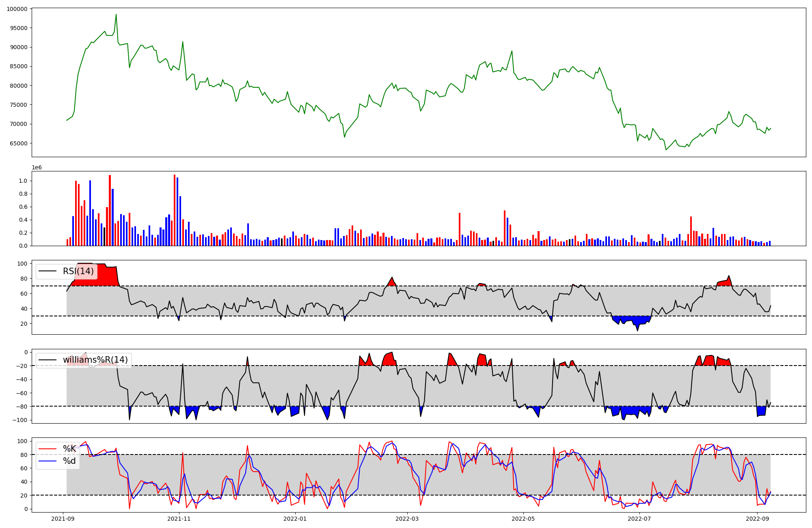Click the highest peak of green price line
This screenshot has width=812, height=528.
[x=116, y=15]
